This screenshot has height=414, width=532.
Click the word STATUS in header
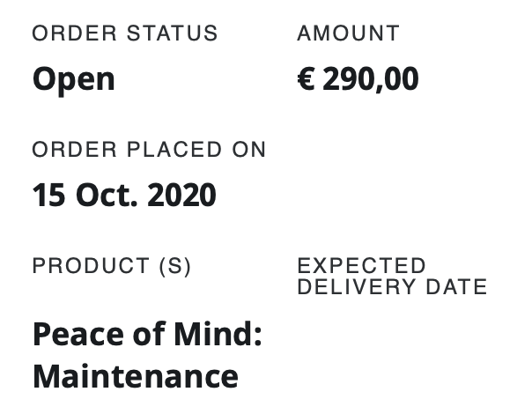173,33
